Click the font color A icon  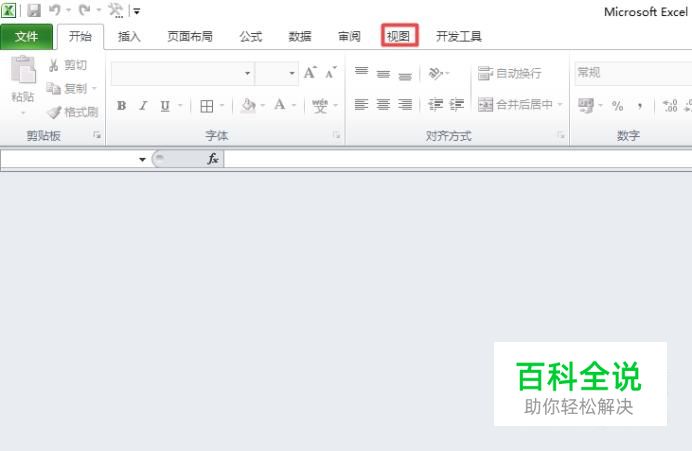click(279, 105)
